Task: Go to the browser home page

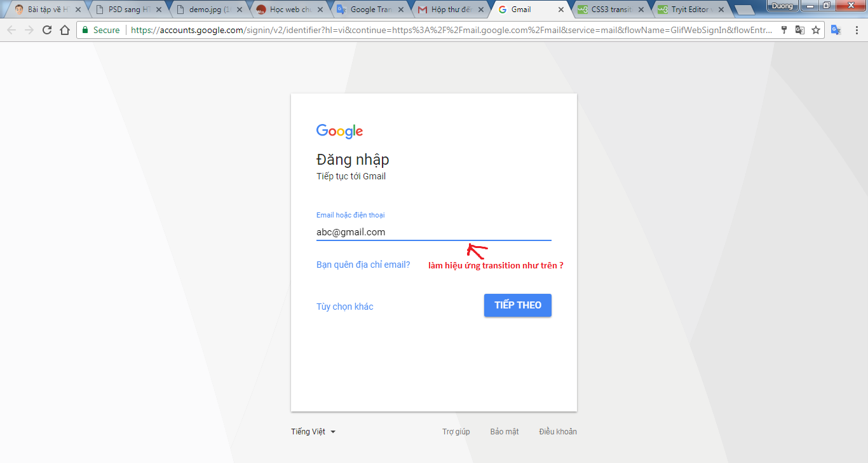Action: coord(64,30)
